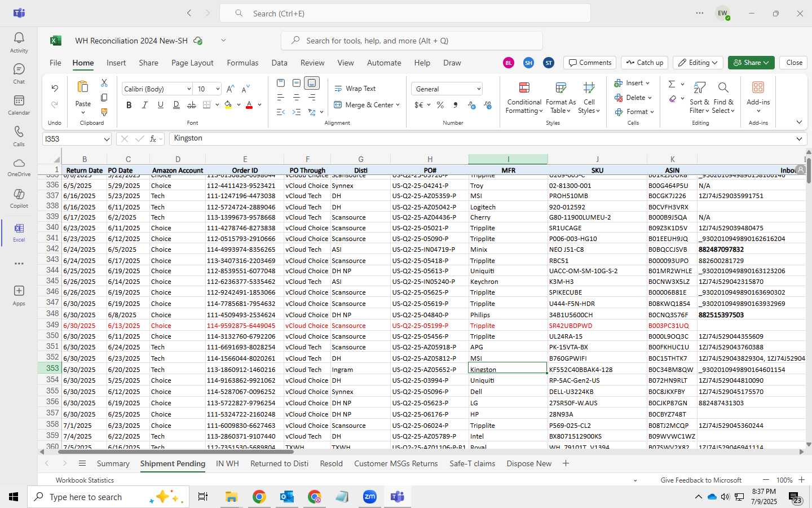Click the green Share button

coord(751,63)
